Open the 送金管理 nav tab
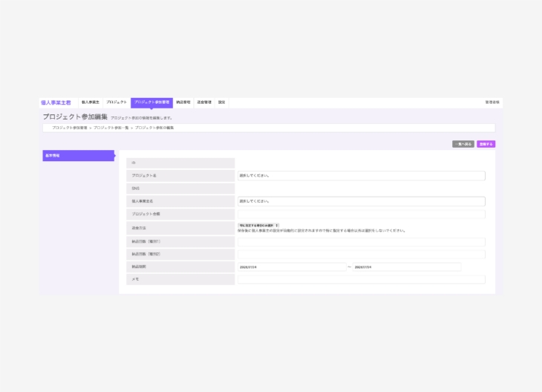The image size is (542, 392). point(204,102)
